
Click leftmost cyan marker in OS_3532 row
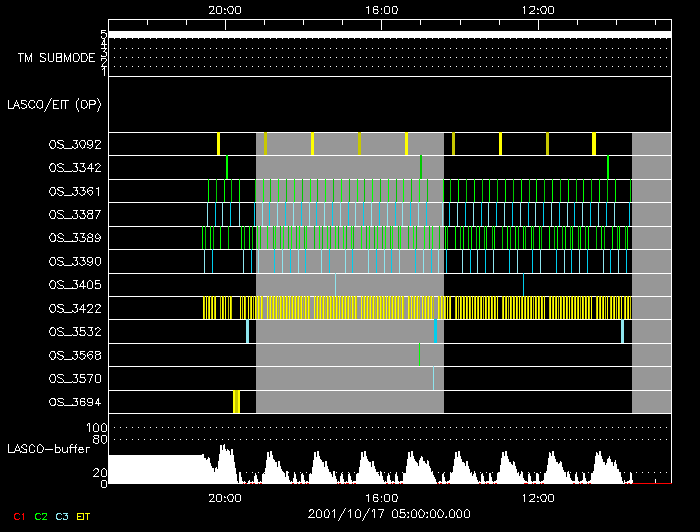click(x=247, y=331)
